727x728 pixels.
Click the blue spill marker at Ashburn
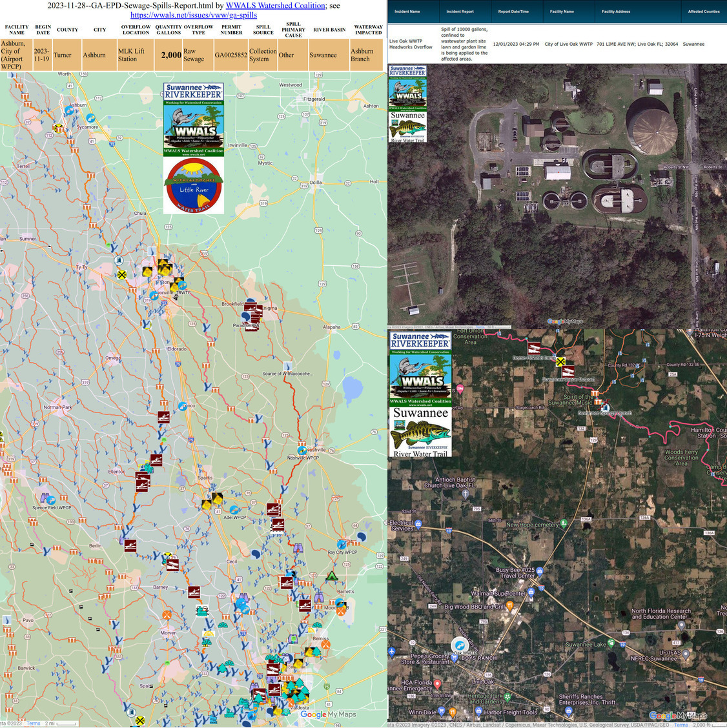point(68,110)
